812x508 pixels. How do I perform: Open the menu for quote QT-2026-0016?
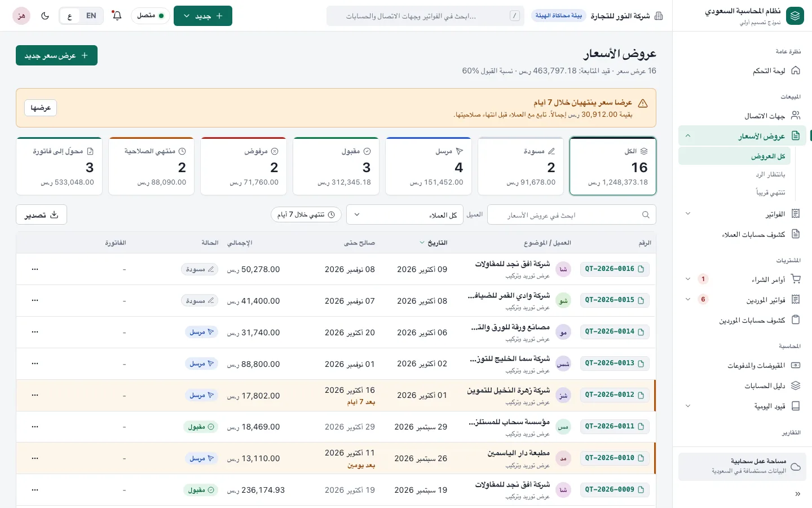coord(35,269)
